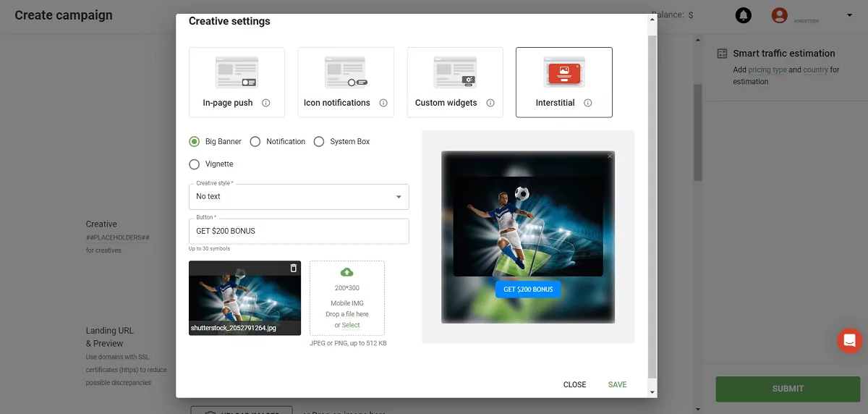Click the cloud upload icon for Mobile IMG

click(x=347, y=272)
